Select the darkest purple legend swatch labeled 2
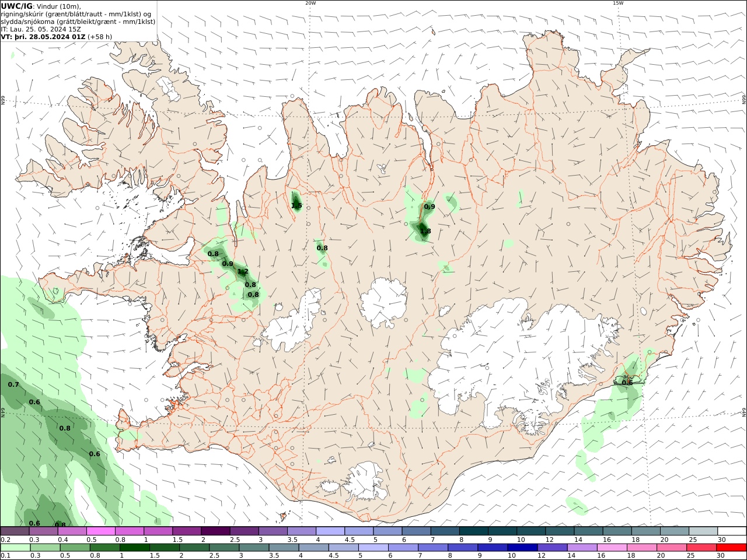Screen dimensions: 747x560 click(x=215, y=531)
